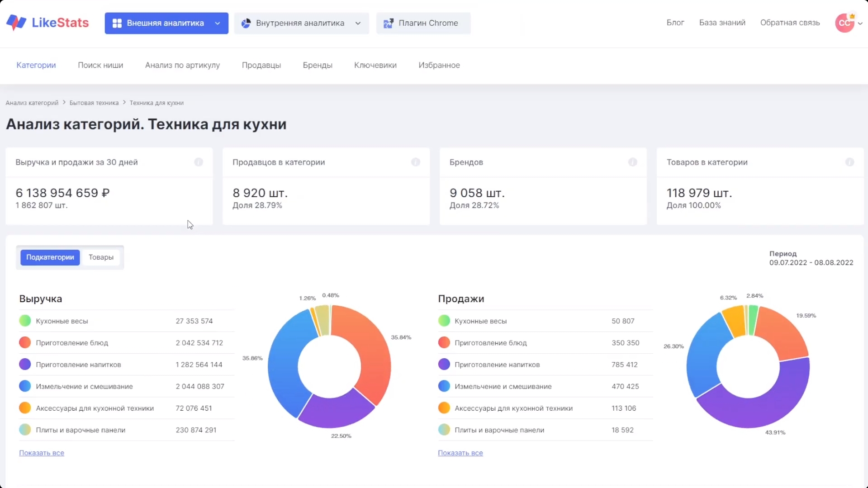Expand the account menu chevron beside avatar

click(860, 24)
